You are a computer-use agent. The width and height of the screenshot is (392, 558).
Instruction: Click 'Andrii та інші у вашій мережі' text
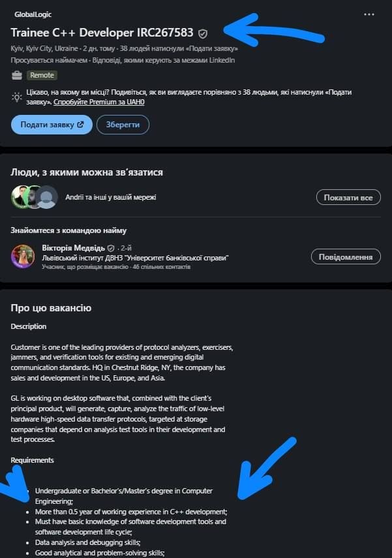(x=111, y=197)
